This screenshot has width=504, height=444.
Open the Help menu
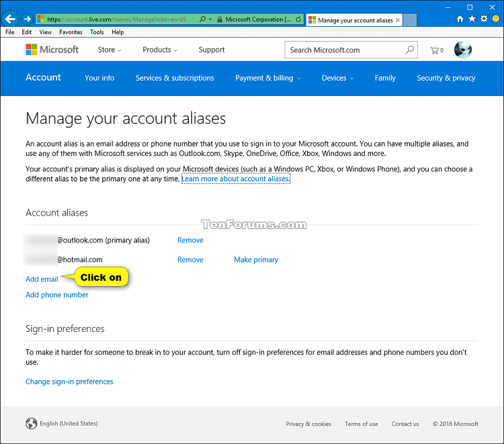118,32
